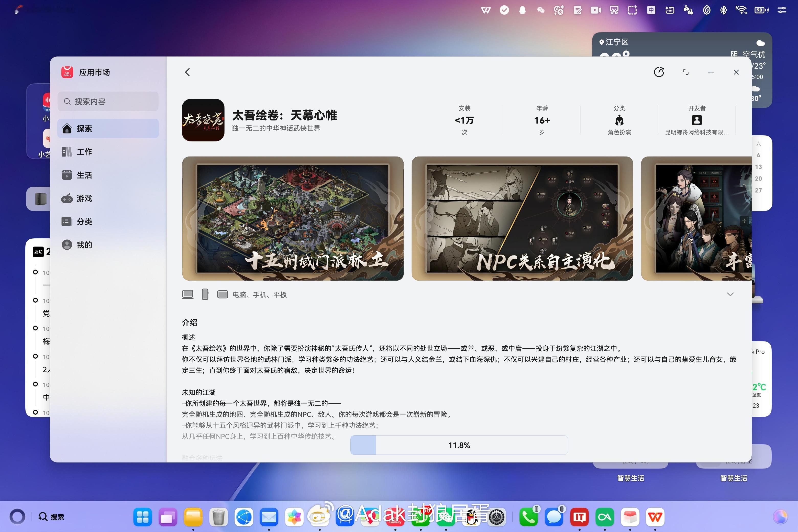Switch input method via 中 icon
Image resolution: width=798 pixels, height=532 pixels.
click(x=651, y=10)
